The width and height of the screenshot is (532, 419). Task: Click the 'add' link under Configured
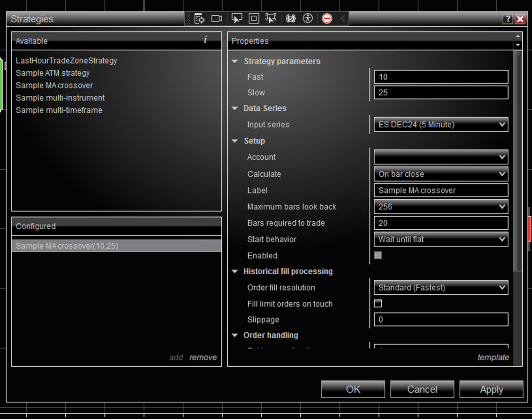point(176,358)
